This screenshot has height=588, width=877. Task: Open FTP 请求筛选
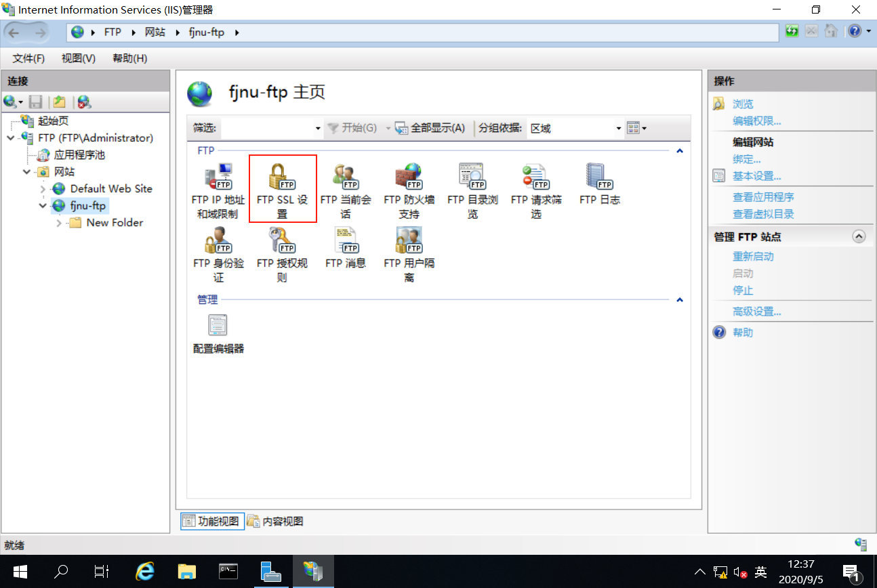[535, 188]
